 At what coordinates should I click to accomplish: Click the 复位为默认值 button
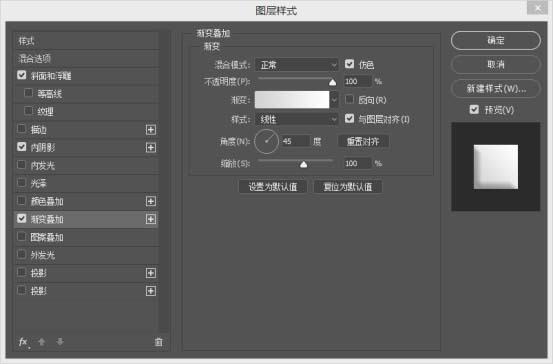[x=348, y=187]
